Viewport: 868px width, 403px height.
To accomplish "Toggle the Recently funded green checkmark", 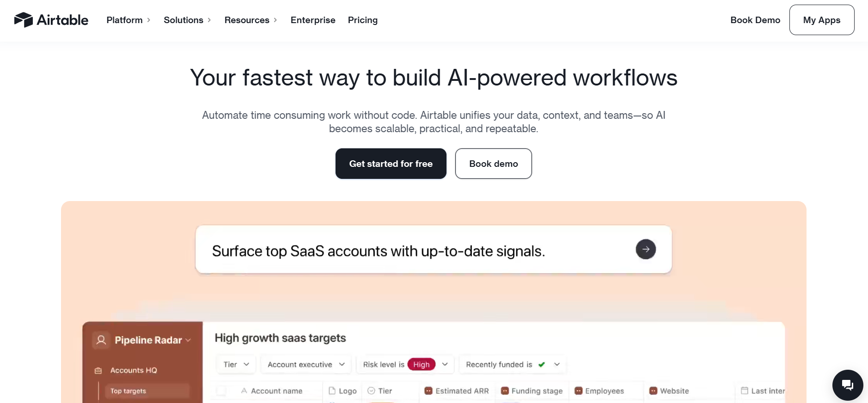I will (542, 365).
